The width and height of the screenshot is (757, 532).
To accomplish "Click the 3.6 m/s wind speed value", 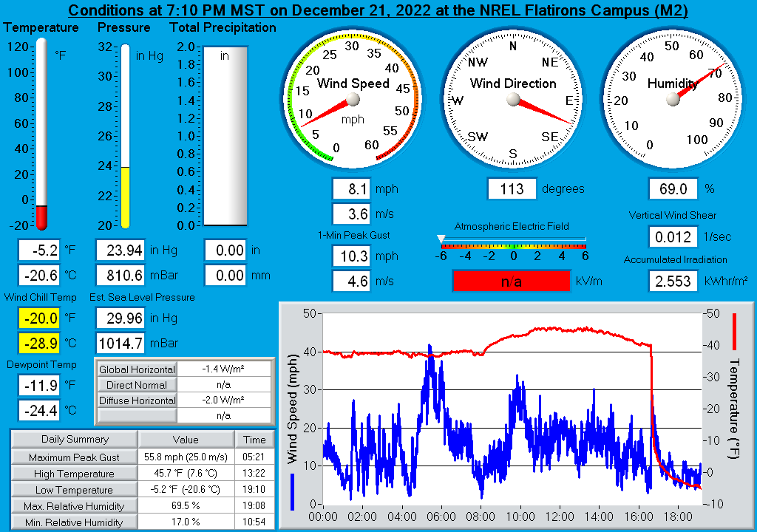I will click(x=351, y=214).
